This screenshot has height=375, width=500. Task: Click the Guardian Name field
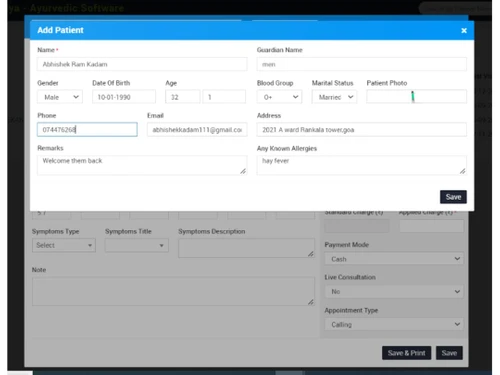(362, 64)
